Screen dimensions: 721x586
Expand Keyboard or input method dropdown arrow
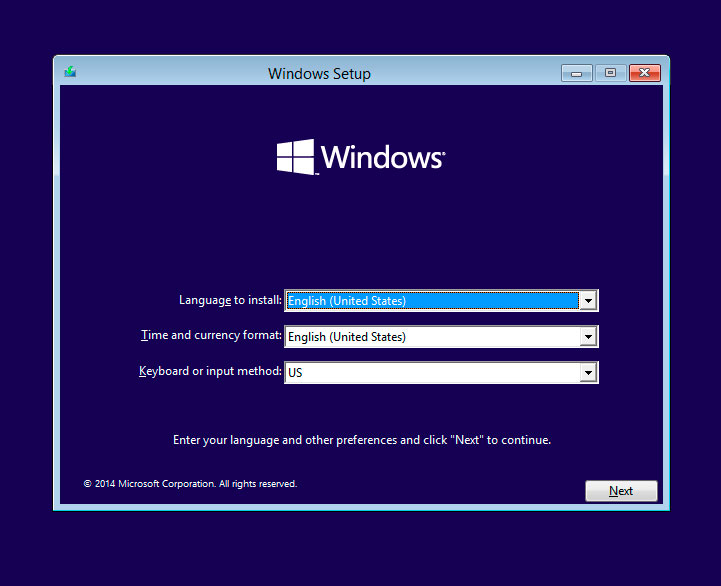coord(588,372)
